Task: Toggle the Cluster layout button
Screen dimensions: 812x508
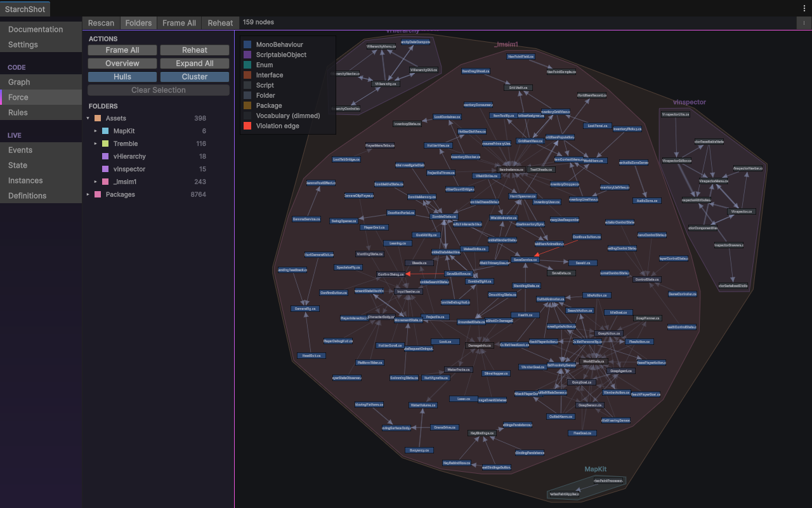Action: point(195,77)
